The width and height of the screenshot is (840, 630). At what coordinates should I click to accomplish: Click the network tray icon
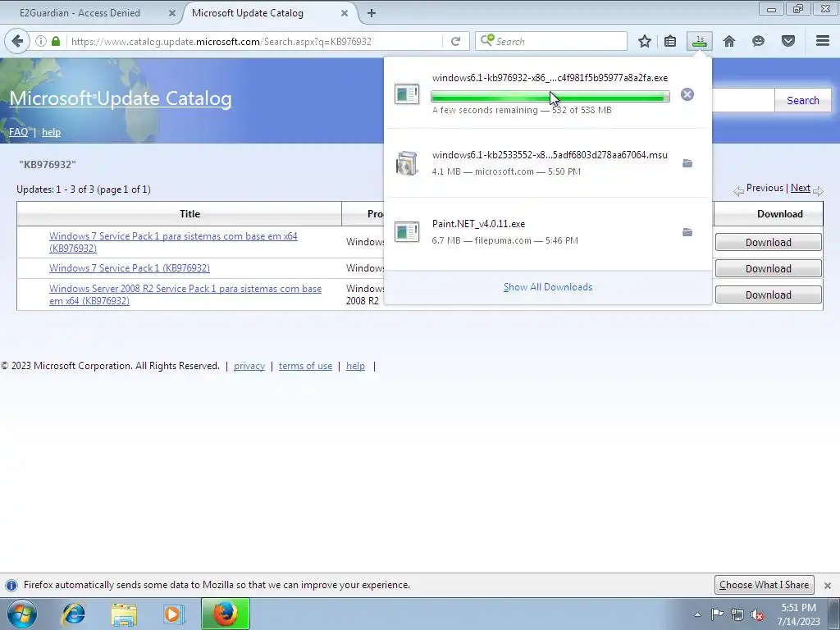[737, 614]
